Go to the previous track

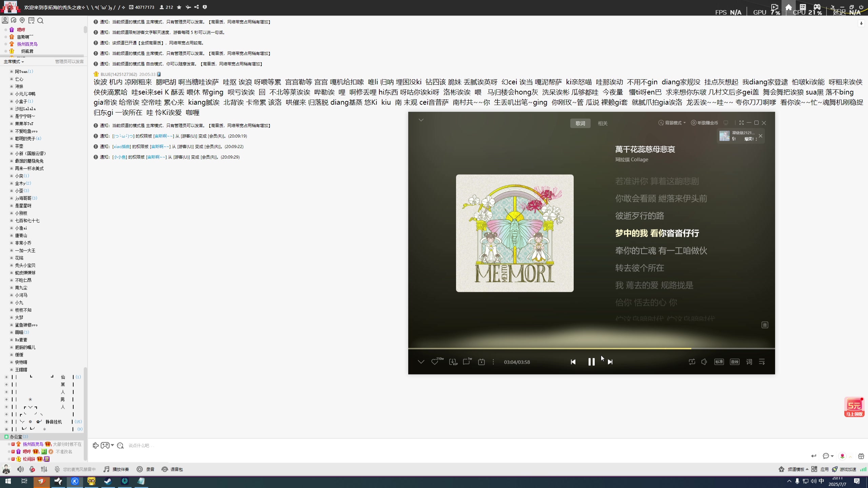point(573,362)
